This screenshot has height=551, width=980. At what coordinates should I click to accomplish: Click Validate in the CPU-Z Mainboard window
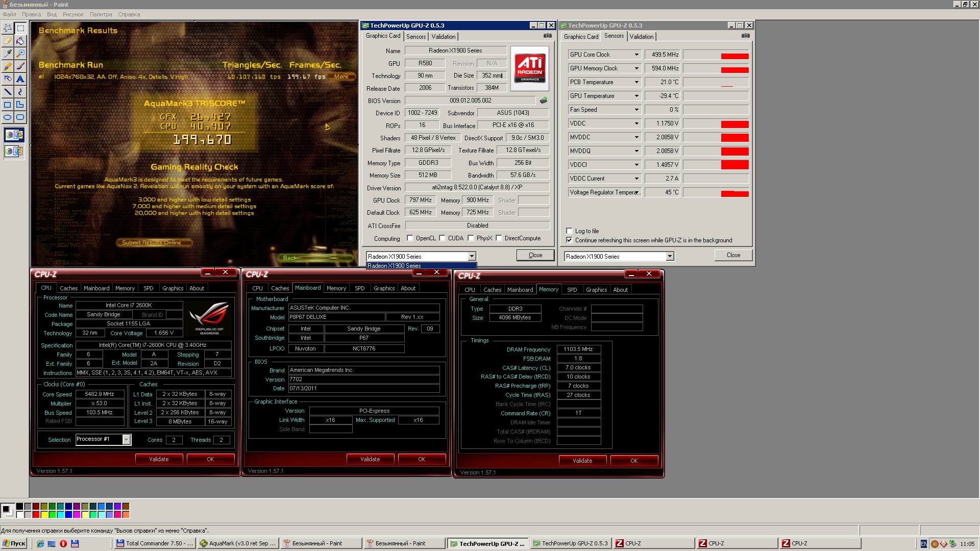click(x=370, y=459)
